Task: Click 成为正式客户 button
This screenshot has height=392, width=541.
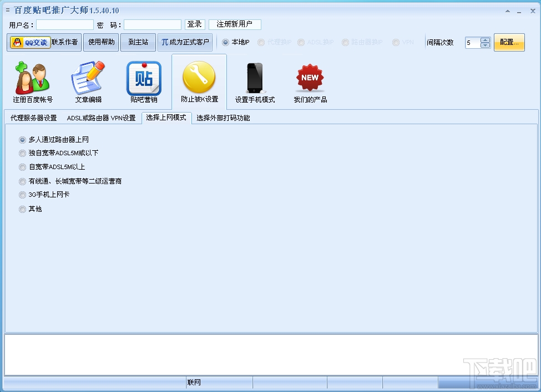Action: coord(185,42)
